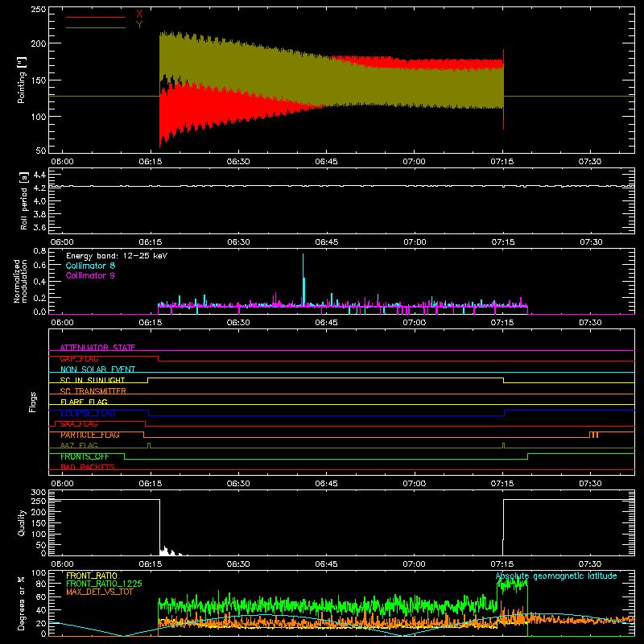Image resolution: width=644 pixels, height=644 pixels.
Task: Click the SC_TRANSMITTER flag label
Action: [x=93, y=391]
